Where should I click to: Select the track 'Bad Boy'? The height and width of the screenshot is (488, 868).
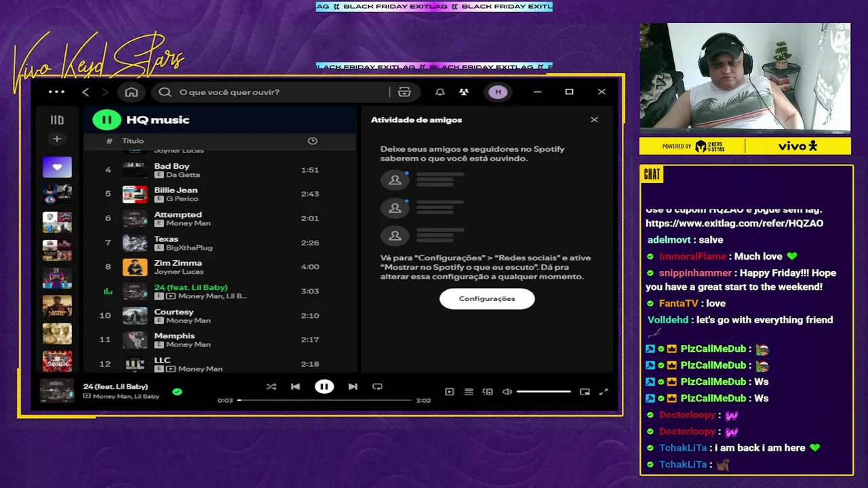[x=172, y=166]
